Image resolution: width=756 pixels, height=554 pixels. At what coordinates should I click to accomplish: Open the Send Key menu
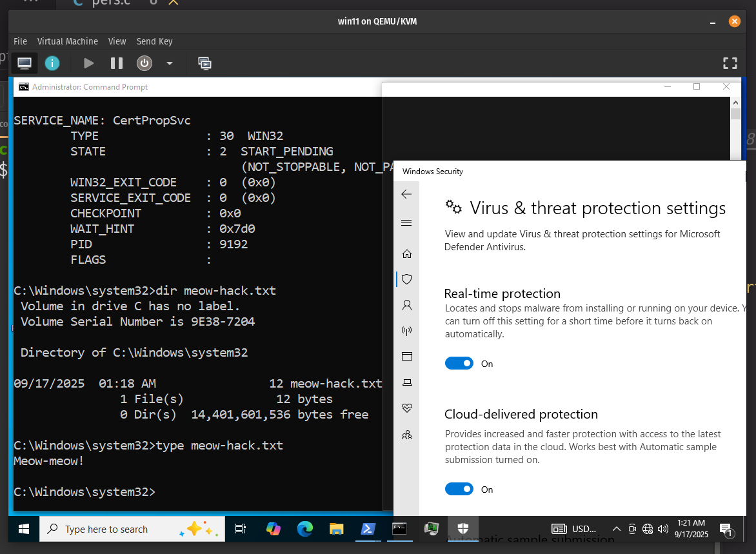[x=154, y=41]
